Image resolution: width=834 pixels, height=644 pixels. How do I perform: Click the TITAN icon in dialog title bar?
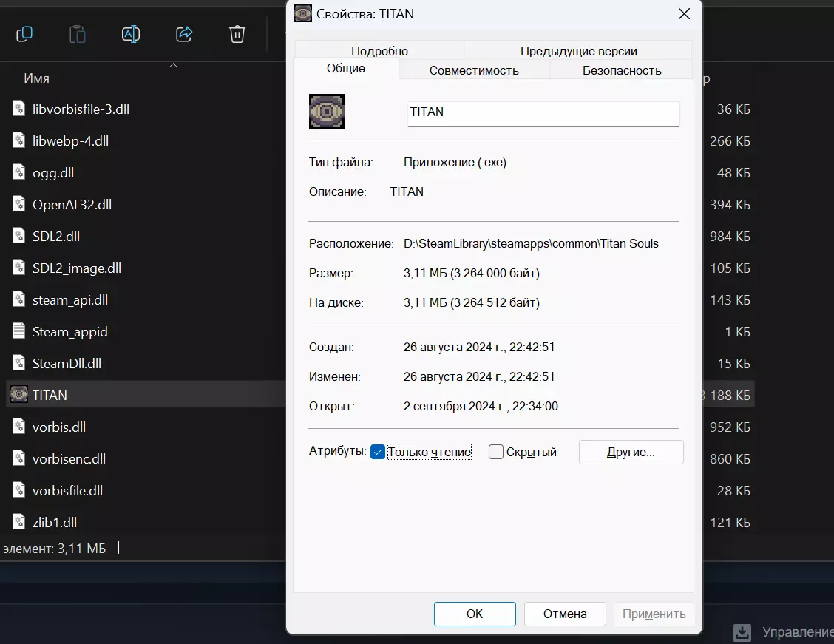[303, 14]
